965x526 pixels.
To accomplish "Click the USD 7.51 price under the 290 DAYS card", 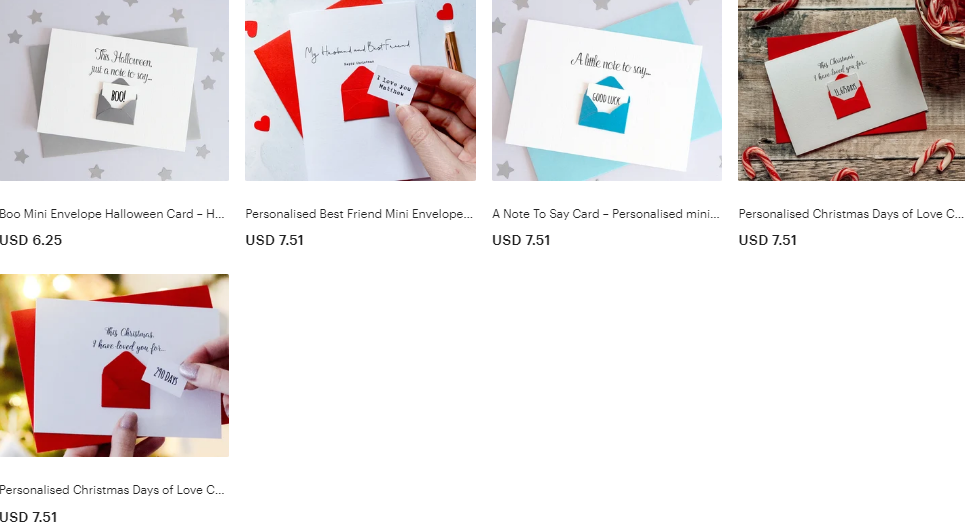I will pos(29,517).
